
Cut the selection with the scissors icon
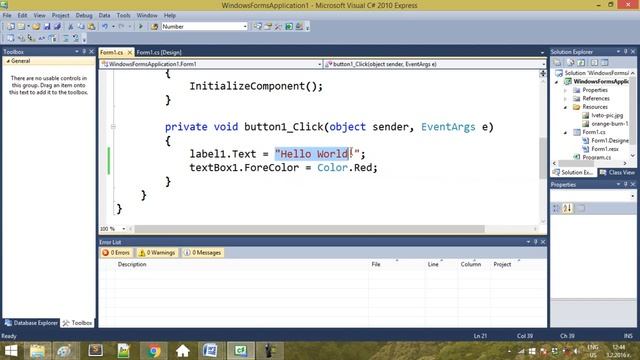point(71,27)
